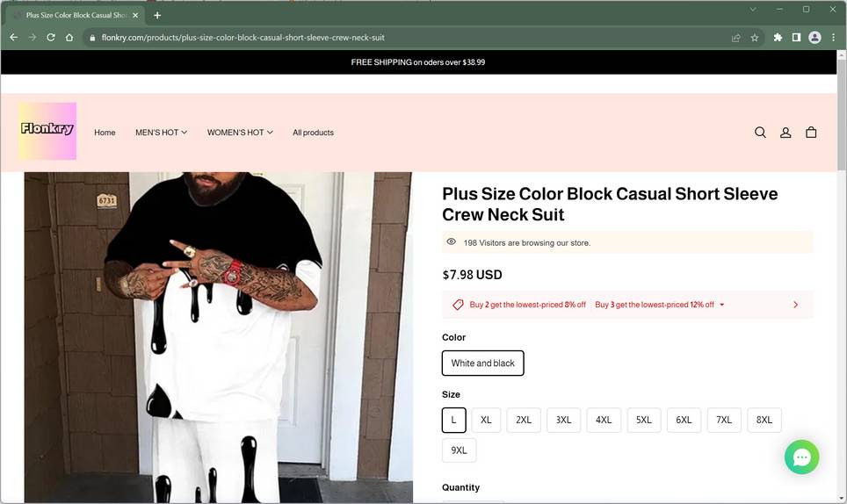
Task: Open the site search icon
Action: 760,133
